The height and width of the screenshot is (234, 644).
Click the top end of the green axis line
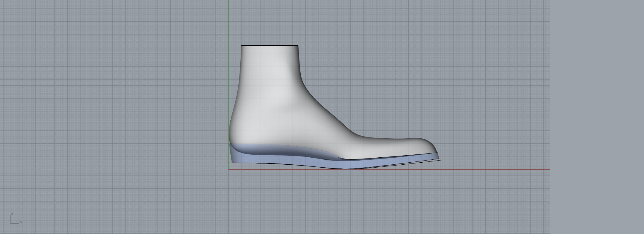pyautogui.click(x=228, y=1)
